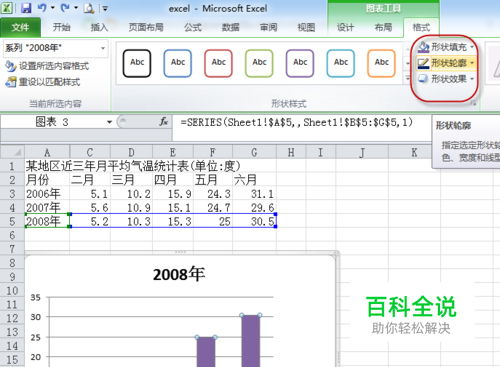Switch to the 设计 Design ribbon tab
500x367 pixels.
coord(345,27)
